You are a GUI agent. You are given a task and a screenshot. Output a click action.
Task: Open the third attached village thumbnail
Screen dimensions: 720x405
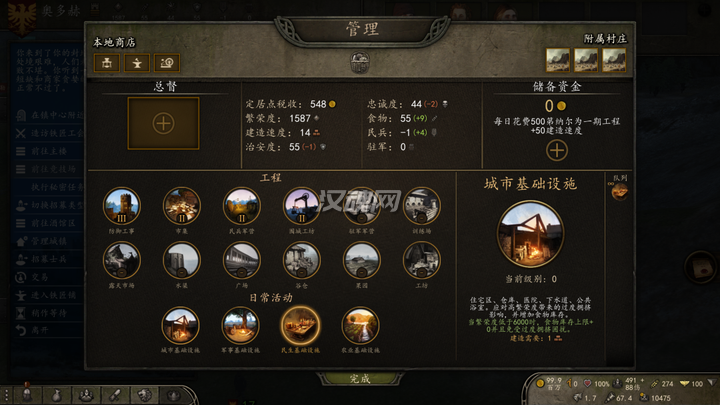click(x=614, y=60)
